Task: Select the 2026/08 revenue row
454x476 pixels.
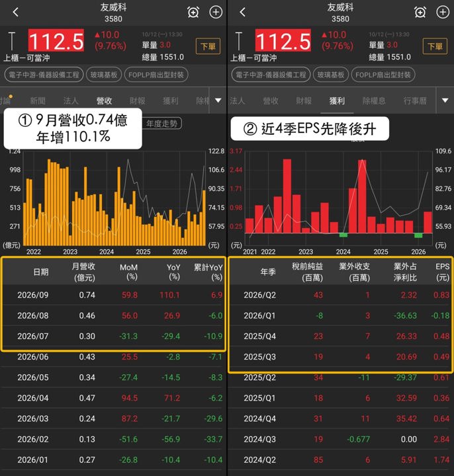Action: 113,315
